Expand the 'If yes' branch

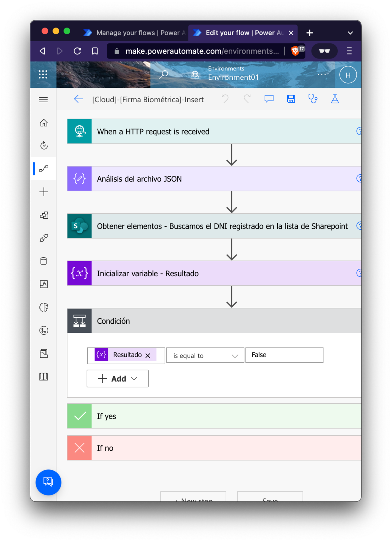[214, 416]
